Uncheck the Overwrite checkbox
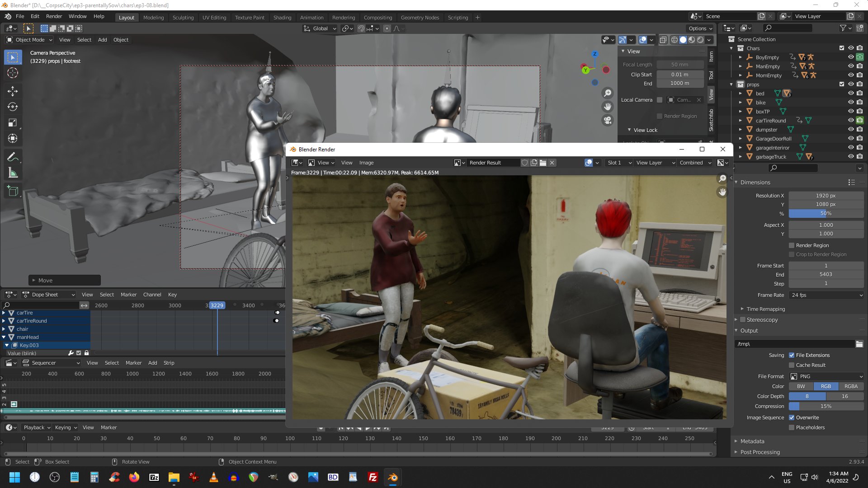The height and width of the screenshot is (488, 868). click(x=792, y=418)
